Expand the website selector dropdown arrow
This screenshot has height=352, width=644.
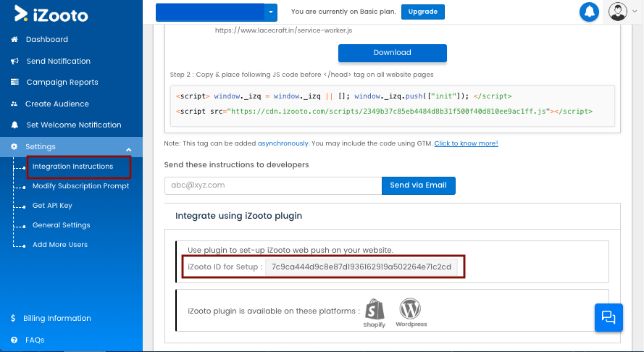click(271, 12)
